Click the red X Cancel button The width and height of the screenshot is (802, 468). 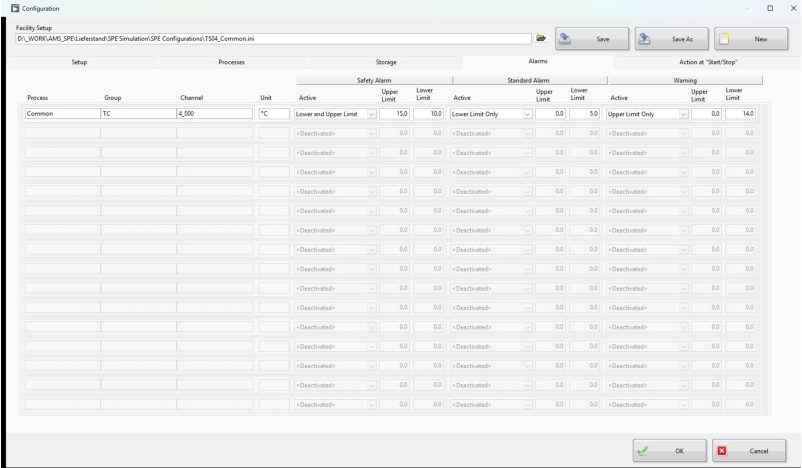(x=749, y=451)
